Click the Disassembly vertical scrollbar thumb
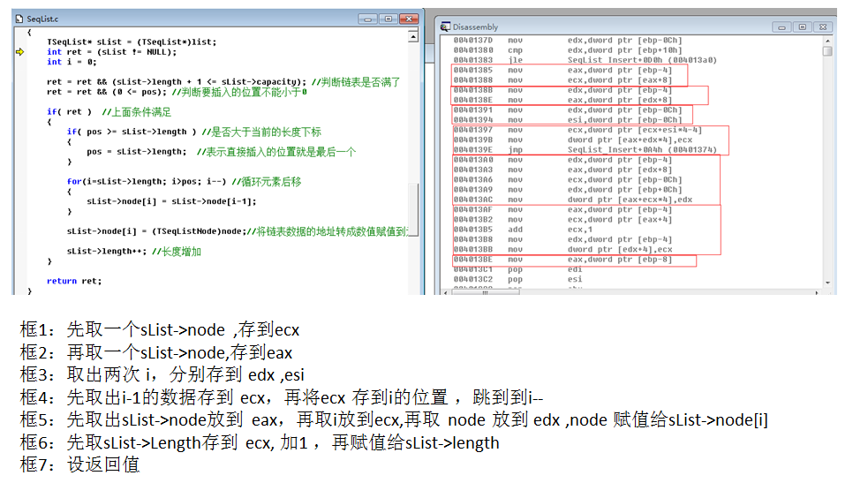This screenshot has width=868, height=483. pyautogui.click(x=827, y=51)
